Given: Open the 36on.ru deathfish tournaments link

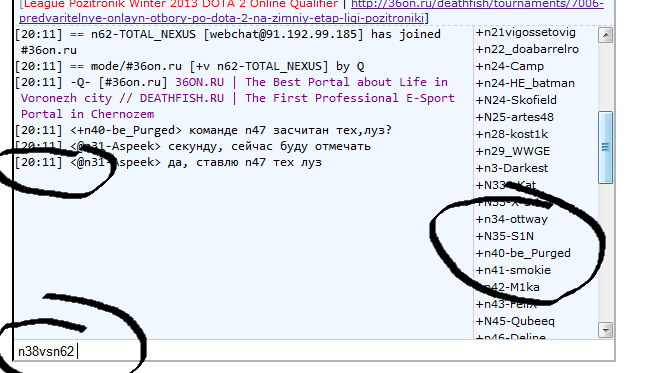Looking at the screenshot, I should (x=312, y=11).
